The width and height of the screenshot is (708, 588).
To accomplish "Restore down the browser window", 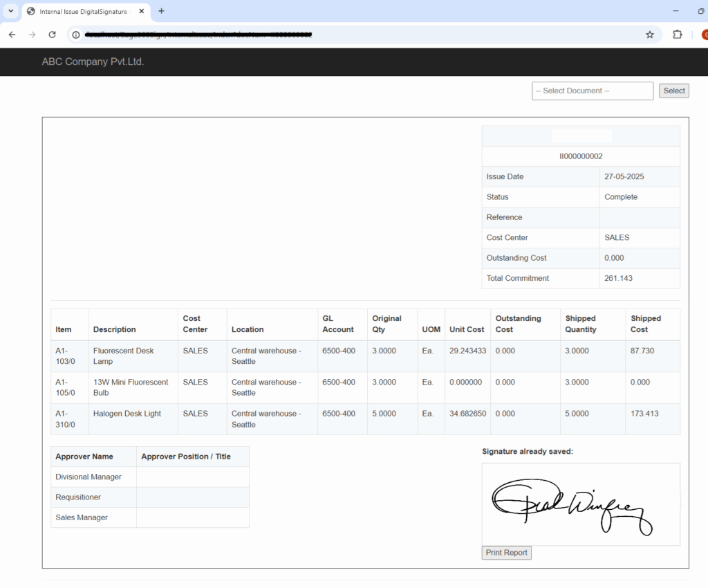I will [702, 11].
